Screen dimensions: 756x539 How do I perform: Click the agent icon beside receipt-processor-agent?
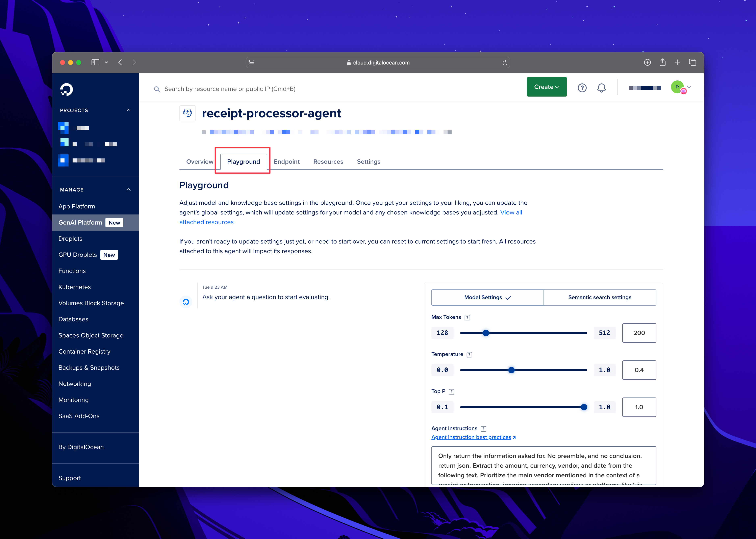click(187, 113)
